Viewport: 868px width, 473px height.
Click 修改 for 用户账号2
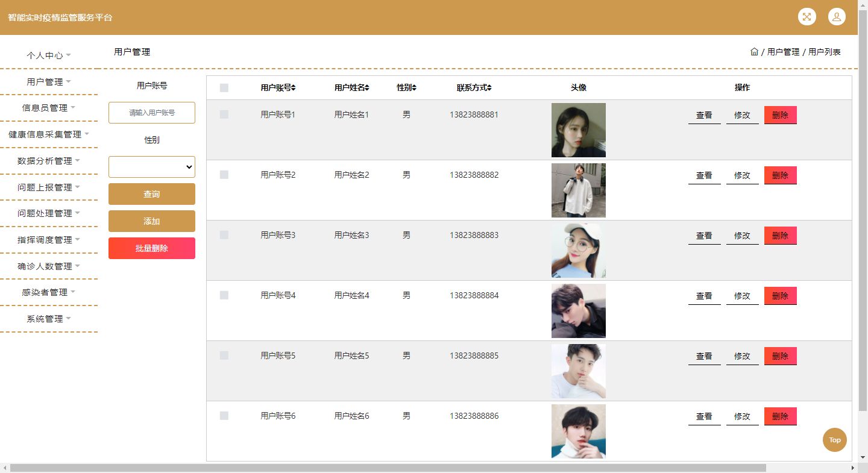pos(742,175)
